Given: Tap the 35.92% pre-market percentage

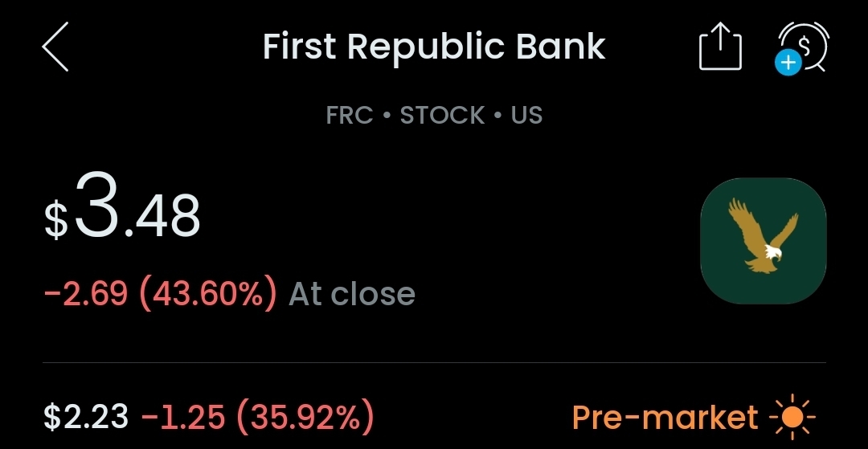Looking at the screenshot, I should [305, 418].
